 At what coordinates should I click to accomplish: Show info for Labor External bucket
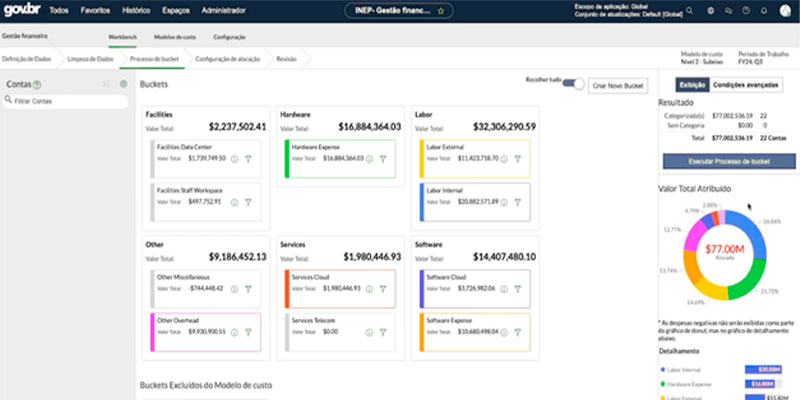(x=504, y=159)
